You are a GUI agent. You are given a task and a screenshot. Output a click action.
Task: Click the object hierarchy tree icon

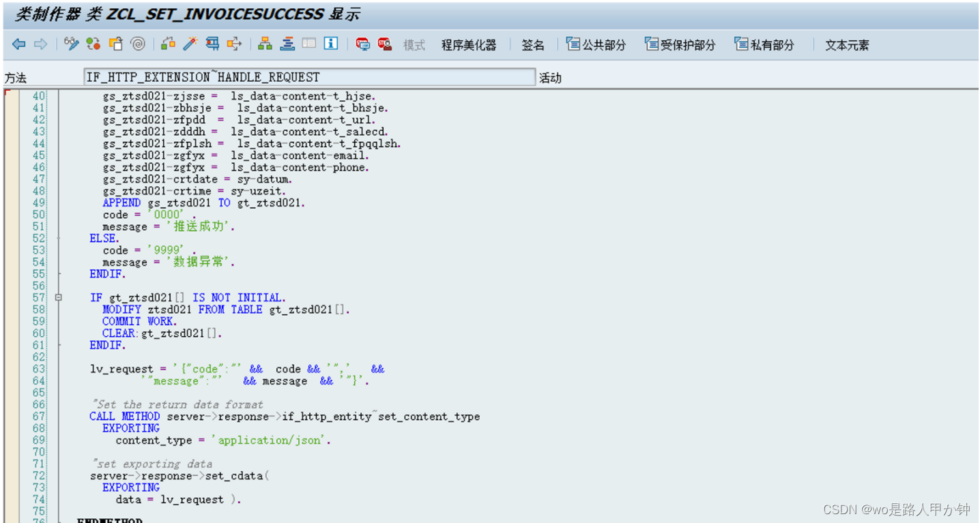265,44
